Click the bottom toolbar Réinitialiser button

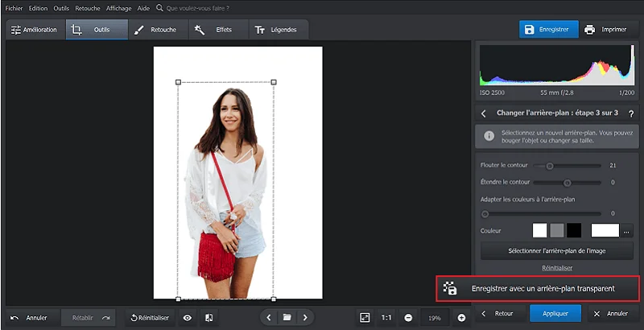click(150, 318)
